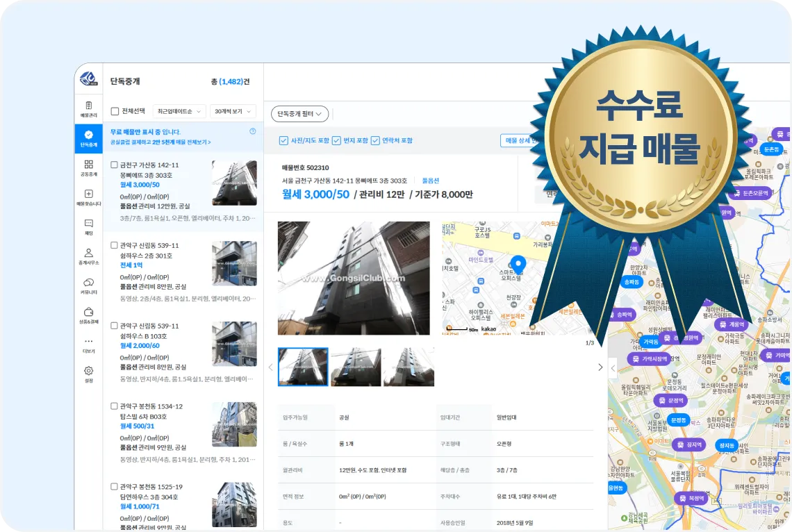
Task: Select the 단독중개 sidebar tab
Action: pyautogui.click(x=88, y=138)
